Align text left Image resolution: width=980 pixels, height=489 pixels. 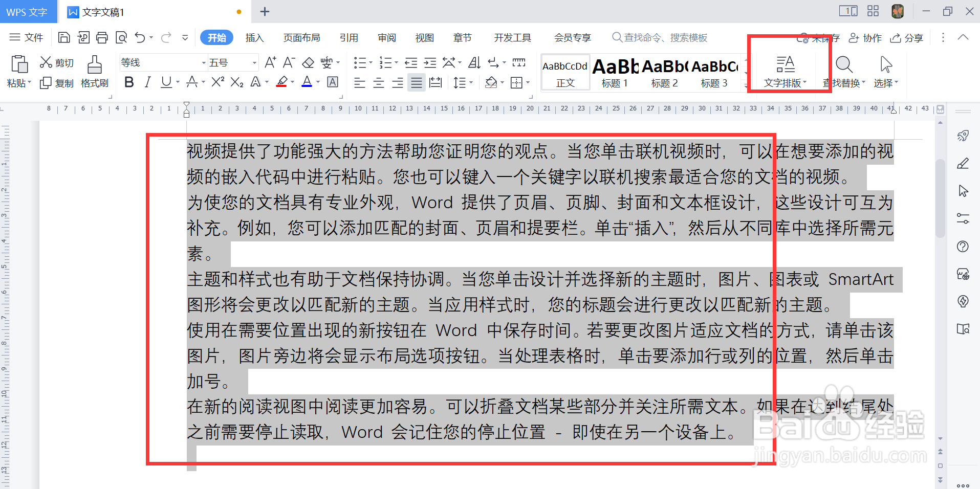360,82
